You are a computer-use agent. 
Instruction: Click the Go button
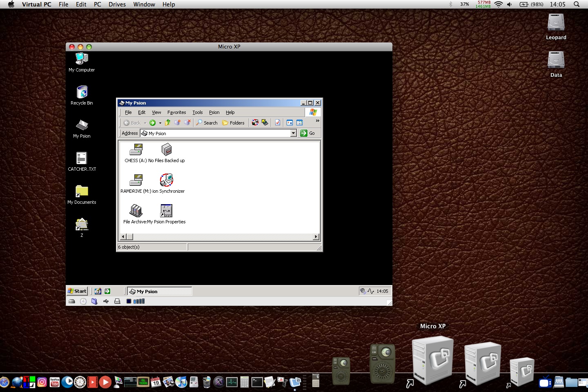pos(308,133)
